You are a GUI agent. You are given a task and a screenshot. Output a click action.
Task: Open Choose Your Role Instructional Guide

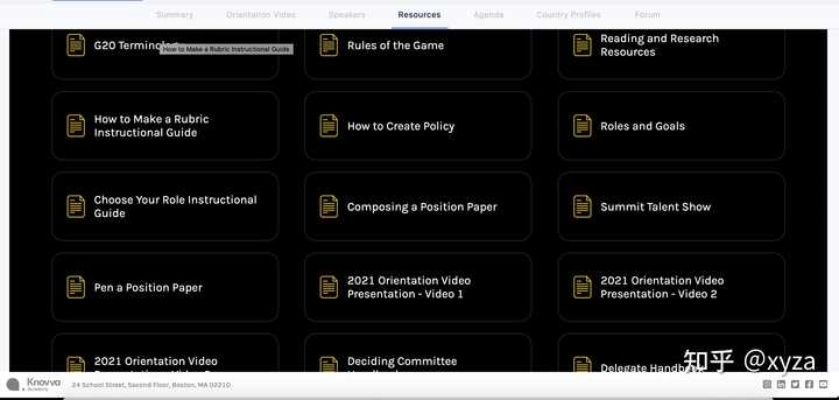(x=165, y=207)
